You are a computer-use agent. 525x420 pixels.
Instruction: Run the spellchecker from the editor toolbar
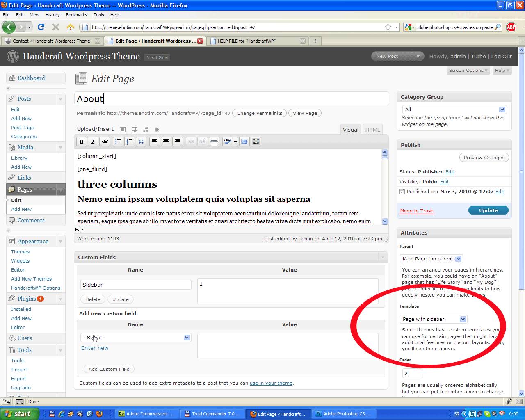(x=227, y=142)
